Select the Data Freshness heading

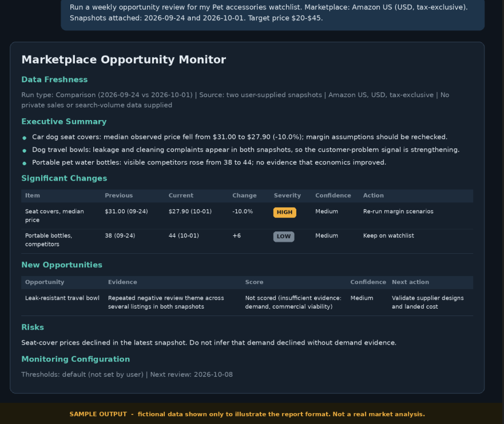(54, 79)
